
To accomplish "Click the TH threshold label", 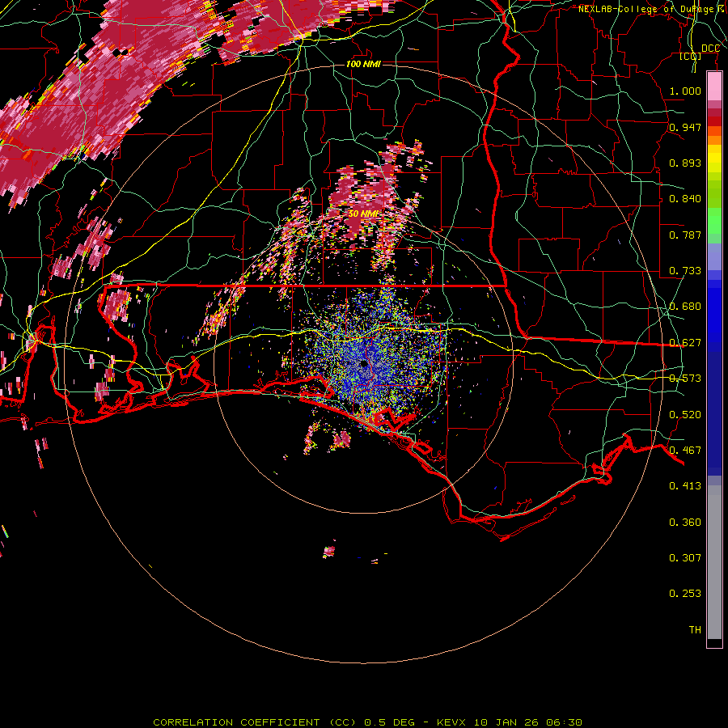I will point(695,630).
